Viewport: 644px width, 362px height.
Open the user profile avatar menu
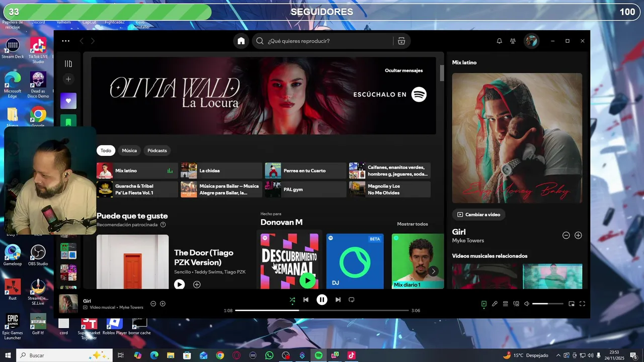pyautogui.click(x=531, y=41)
